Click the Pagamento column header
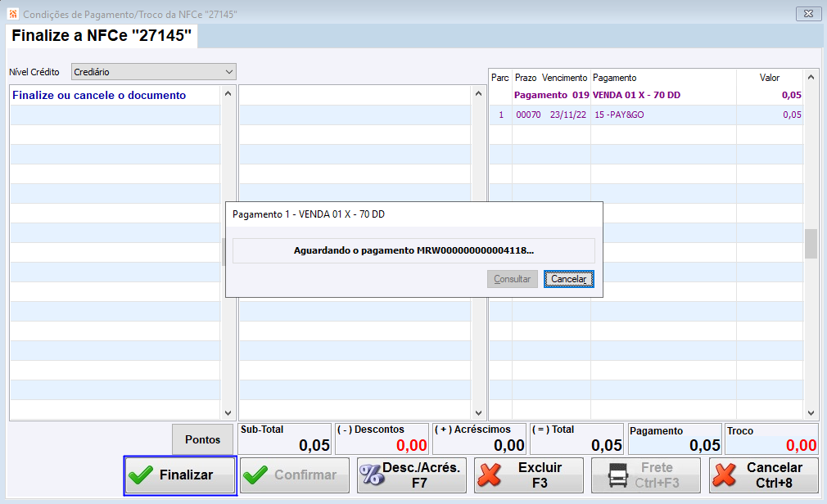Viewport: 827px width, 504px height. 614,78
